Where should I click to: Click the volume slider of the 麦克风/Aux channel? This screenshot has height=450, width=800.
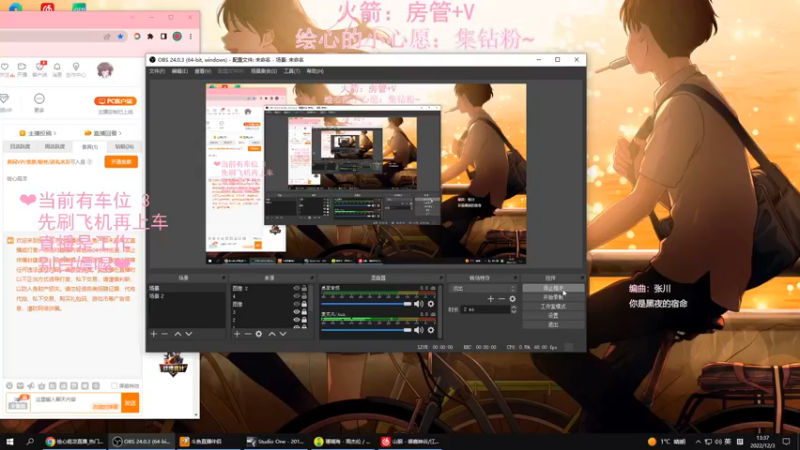[366, 330]
